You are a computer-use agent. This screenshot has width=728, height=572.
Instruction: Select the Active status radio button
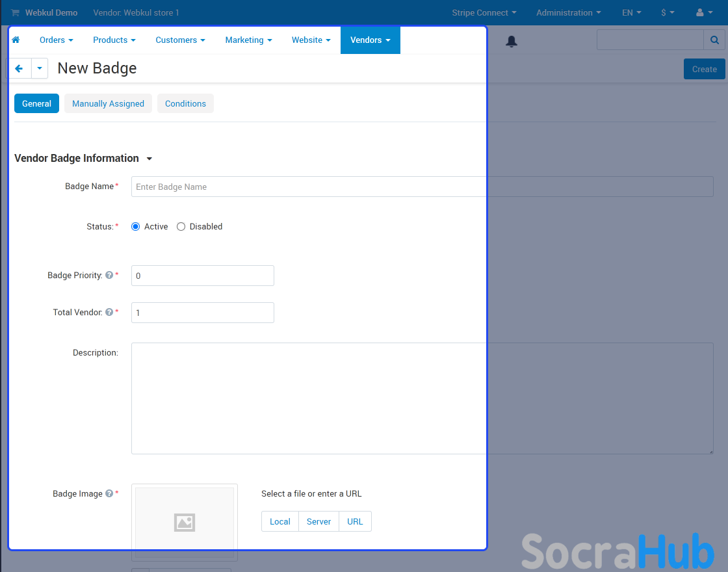[136, 227]
